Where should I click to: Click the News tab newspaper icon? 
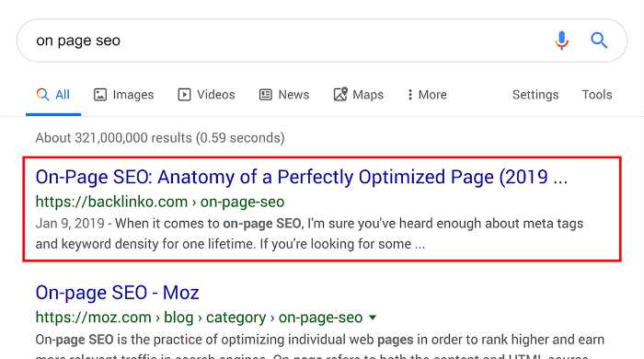pyautogui.click(x=265, y=95)
